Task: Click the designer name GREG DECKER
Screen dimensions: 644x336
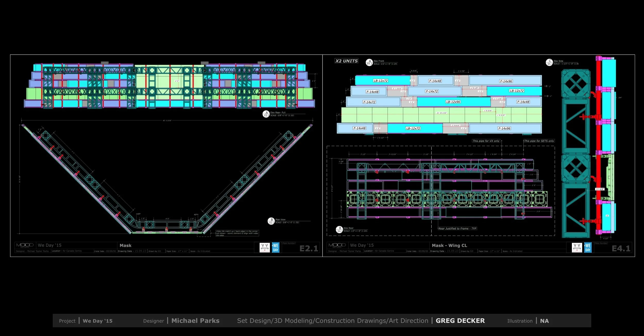Action: (x=460, y=321)
